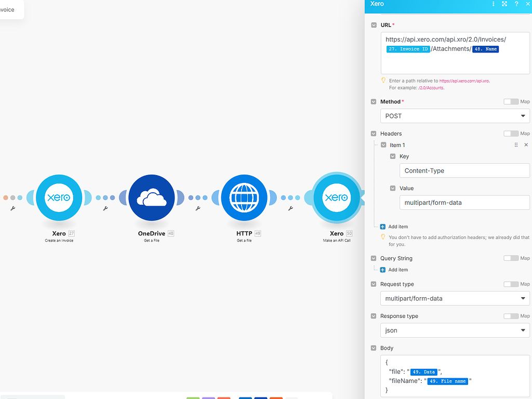The height and width of the screenshot is (399, 532).
Task: Open the Xero "Make an API Call" module
Action: coord(336,197)
